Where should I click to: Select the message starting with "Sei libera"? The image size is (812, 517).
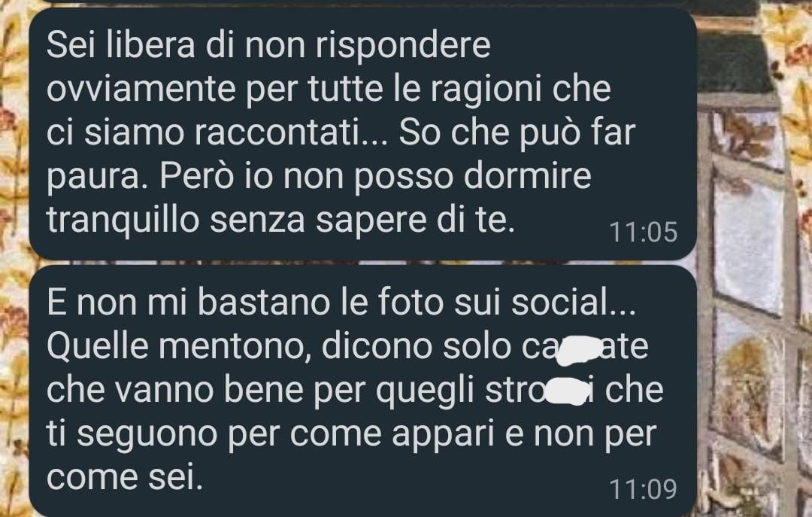(x=362, y=134)
